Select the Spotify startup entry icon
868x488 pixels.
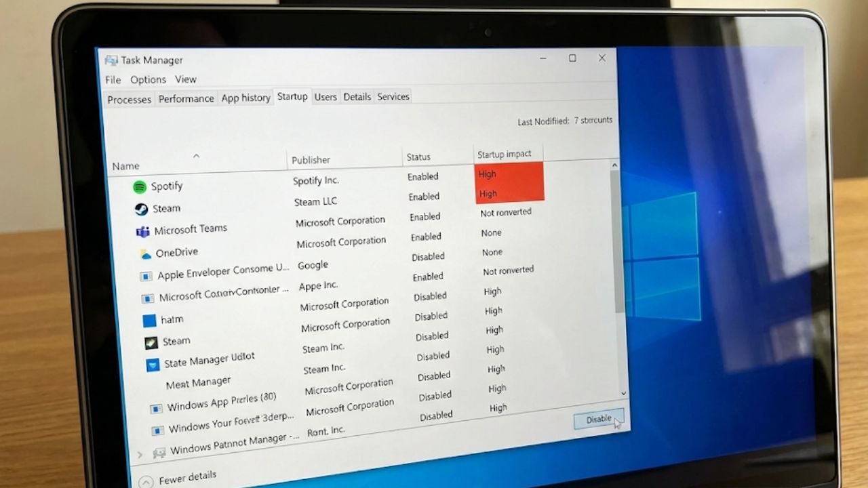pos(141,186)
